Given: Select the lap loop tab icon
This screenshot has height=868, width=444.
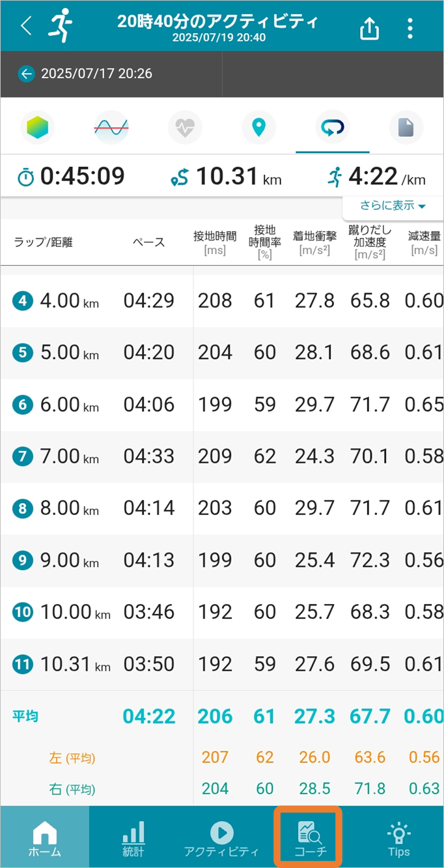Looking at the screenshot, I should [332, 127].
